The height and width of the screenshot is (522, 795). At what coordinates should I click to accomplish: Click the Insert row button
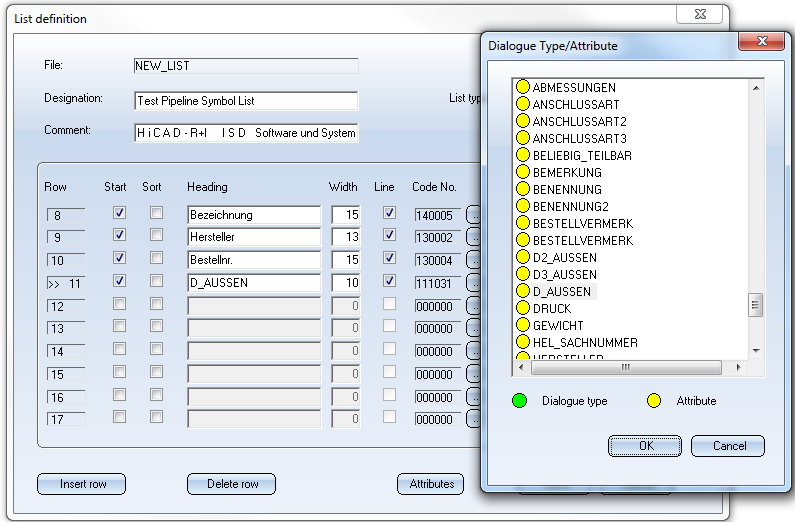pyautogui.click(x=81, y=484)
